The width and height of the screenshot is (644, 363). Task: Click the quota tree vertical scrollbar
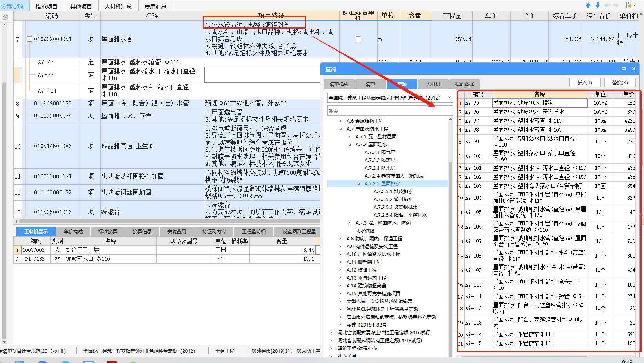point(450,259)
